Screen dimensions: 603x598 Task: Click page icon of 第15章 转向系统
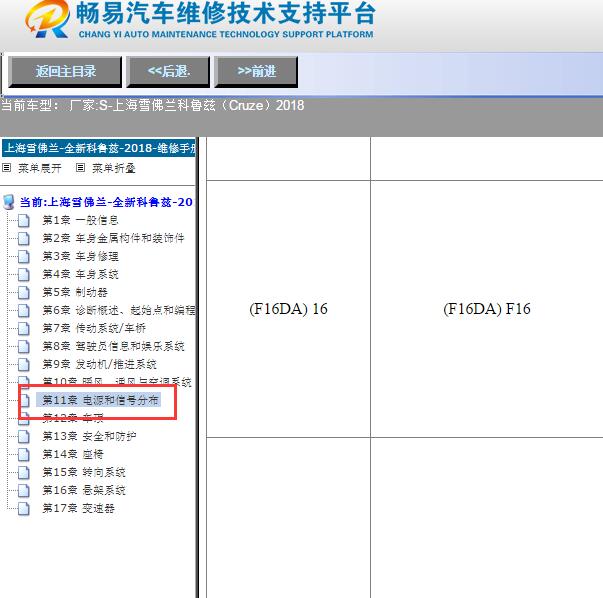coord(24,473)
